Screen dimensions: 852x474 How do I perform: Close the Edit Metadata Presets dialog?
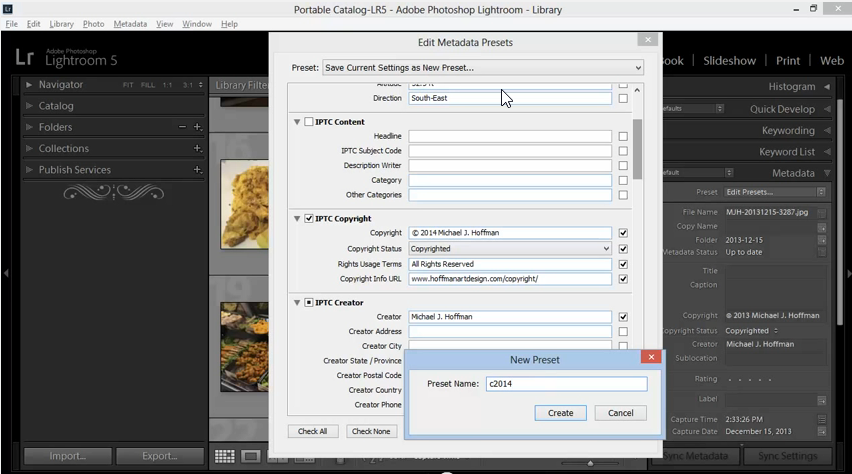(x=648, y=39)
